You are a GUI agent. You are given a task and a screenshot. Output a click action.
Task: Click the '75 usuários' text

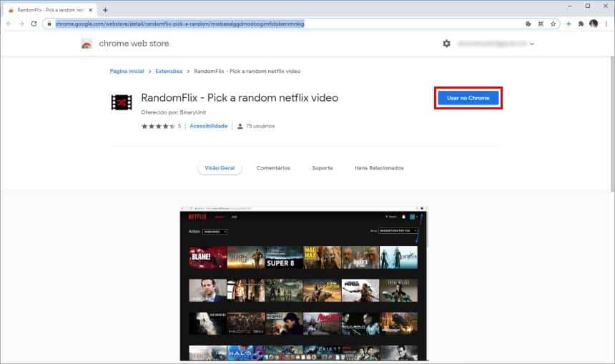tap(260, 127)
